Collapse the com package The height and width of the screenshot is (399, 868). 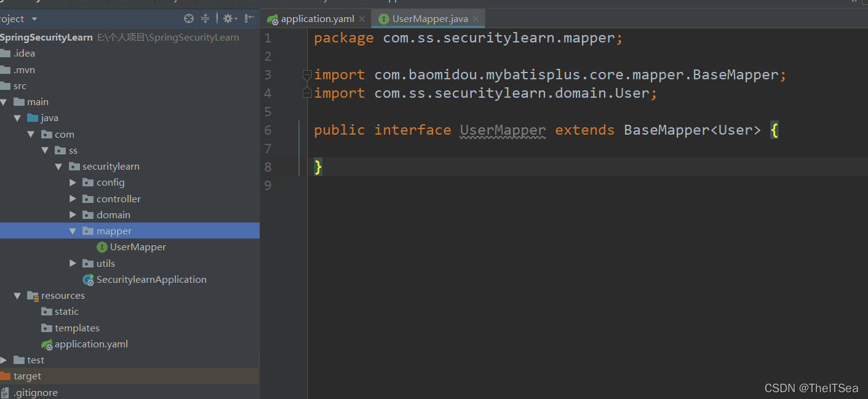(31, 134)
